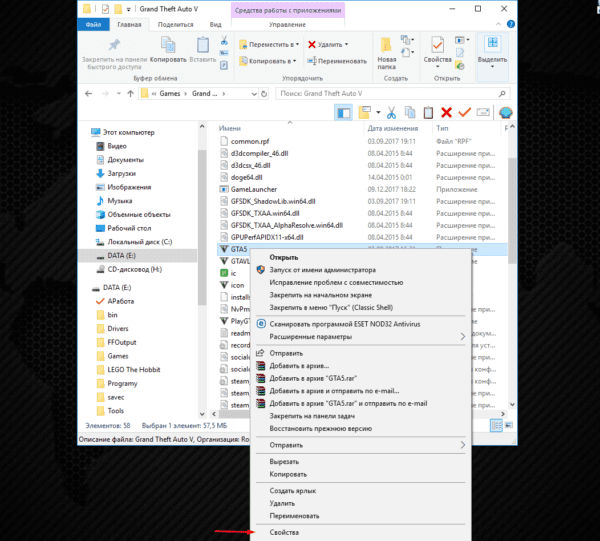Viewport: 600px width, 541px height.
Task: Expand address bar history dropdown
Action: pyautogui.click(x=254, y=94)
